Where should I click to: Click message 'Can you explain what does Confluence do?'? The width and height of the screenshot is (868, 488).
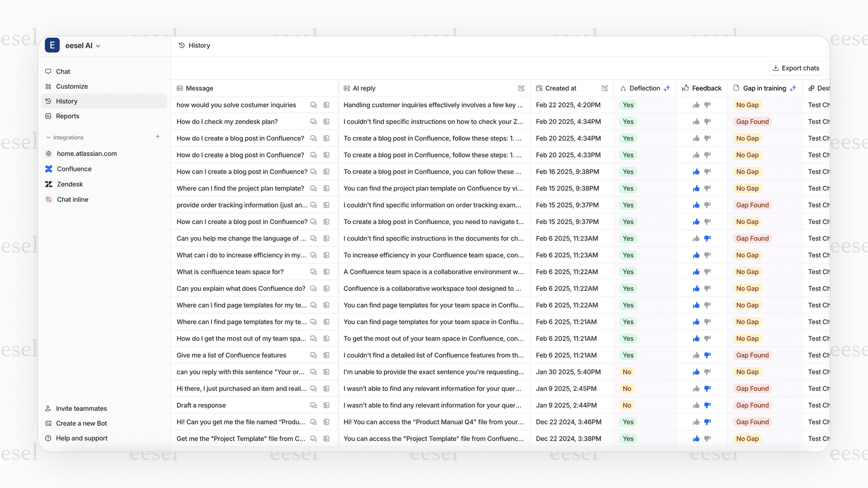[241, 289]
